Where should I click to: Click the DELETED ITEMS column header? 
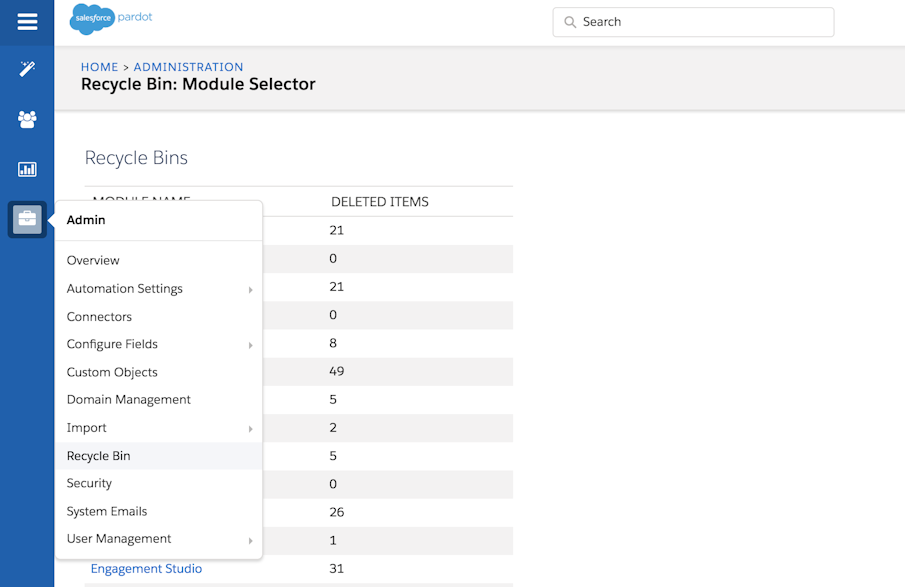tap(380, 202)
